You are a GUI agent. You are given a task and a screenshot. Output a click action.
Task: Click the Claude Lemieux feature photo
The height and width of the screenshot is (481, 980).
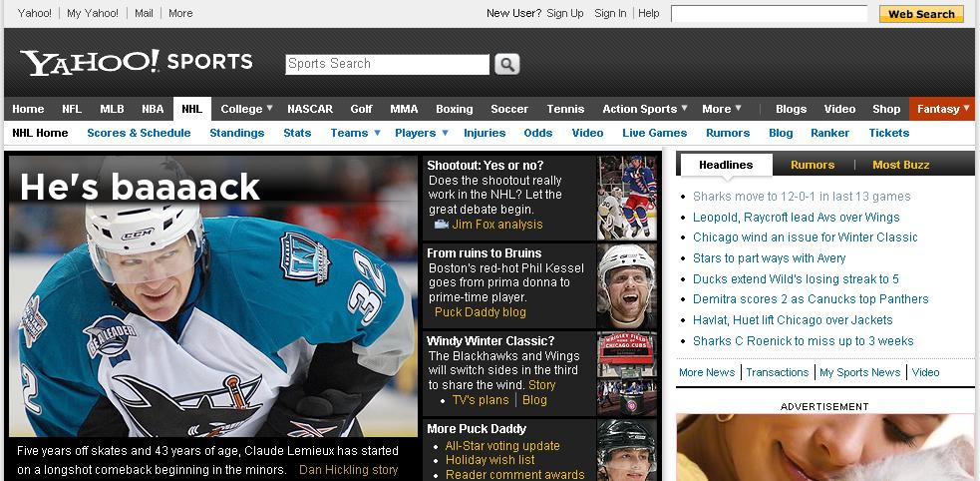[213, 295]
